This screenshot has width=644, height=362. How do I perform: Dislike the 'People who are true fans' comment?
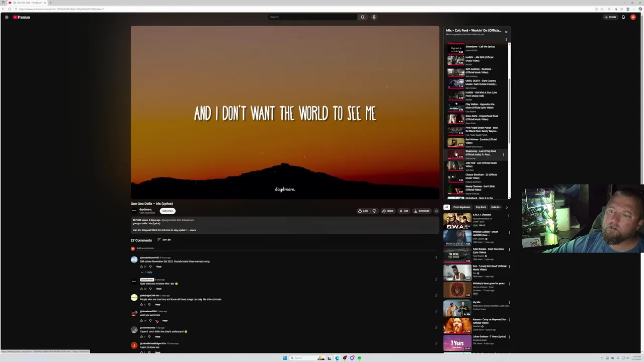(x=149, y=304)
